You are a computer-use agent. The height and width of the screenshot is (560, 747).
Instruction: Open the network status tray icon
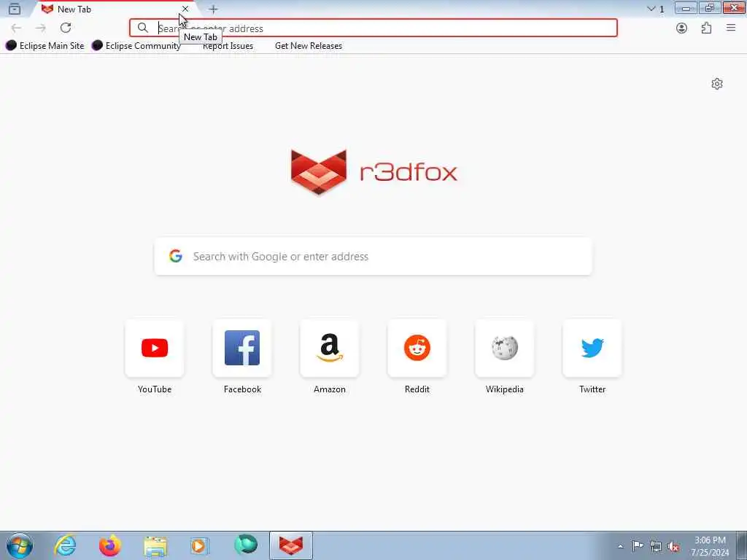656,546
